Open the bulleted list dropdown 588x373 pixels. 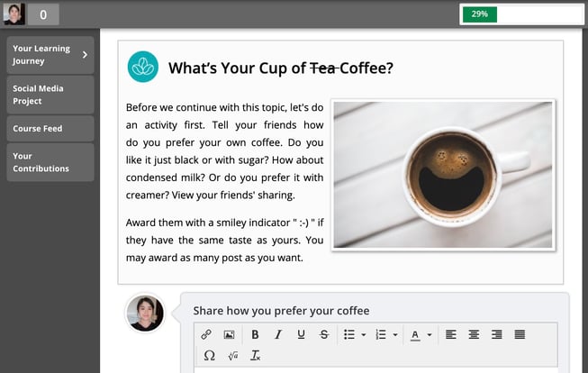[x=363, y=334]
